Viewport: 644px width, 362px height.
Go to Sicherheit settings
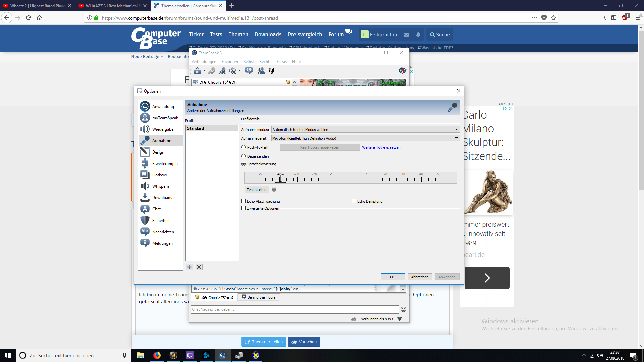(161, 221)
